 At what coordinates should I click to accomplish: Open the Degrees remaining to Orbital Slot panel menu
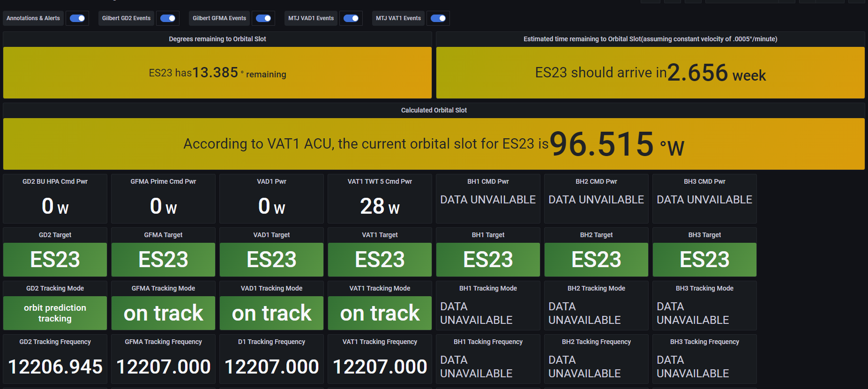point(217,39)
